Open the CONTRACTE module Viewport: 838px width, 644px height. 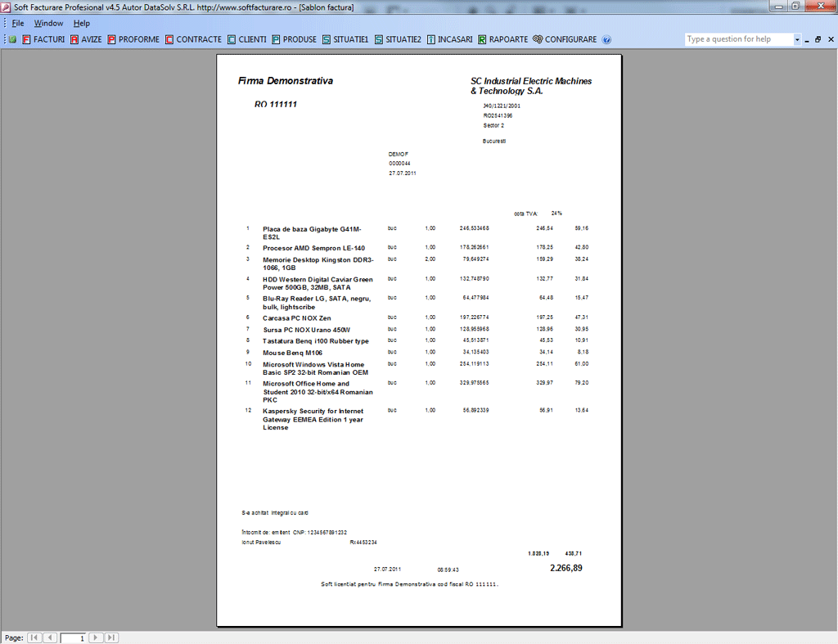[x=193, y=39]
